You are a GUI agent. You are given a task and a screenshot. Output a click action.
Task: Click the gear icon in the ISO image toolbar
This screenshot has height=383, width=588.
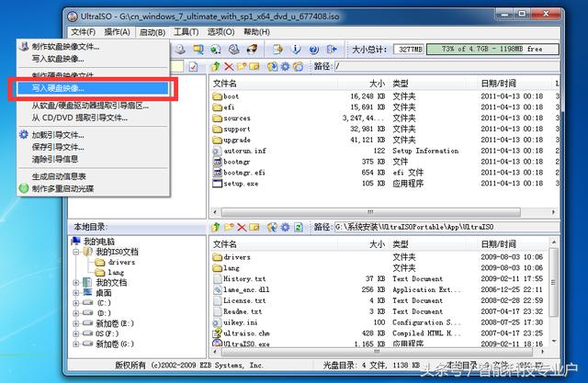285,67
